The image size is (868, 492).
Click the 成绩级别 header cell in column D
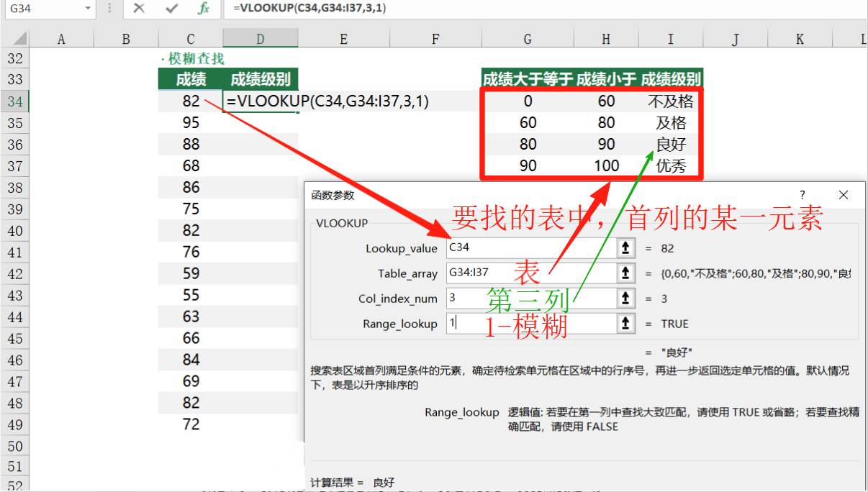261,79
